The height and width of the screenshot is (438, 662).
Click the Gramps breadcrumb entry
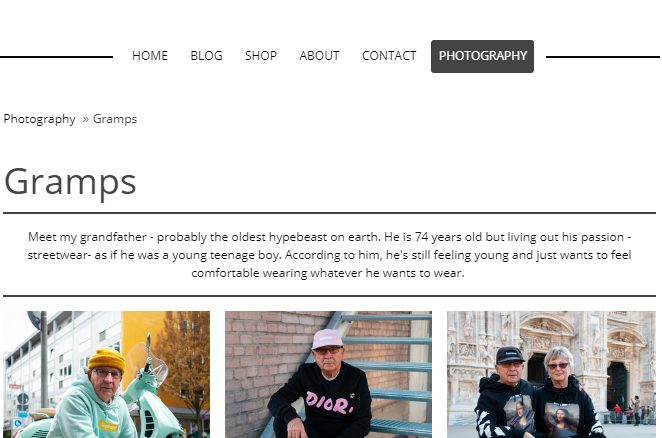click(x=115, y=119)
